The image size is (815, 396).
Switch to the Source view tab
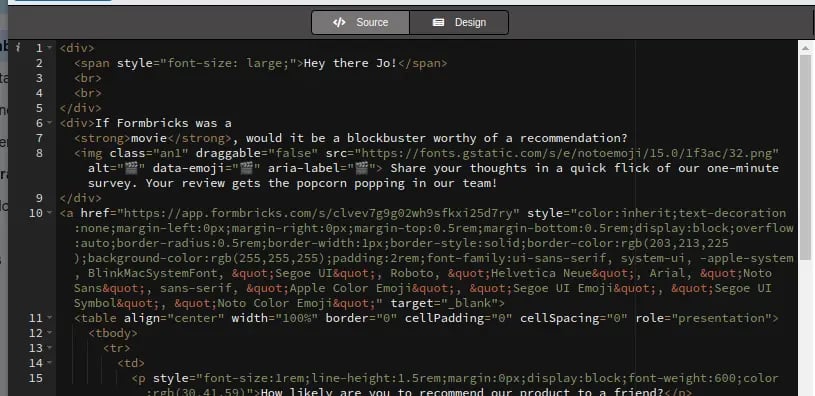point(361,22)
